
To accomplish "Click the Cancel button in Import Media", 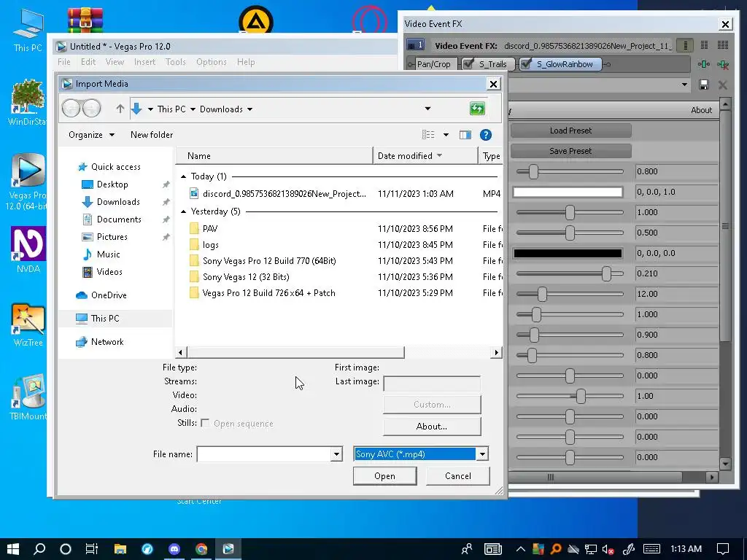I will click(458, 475).
